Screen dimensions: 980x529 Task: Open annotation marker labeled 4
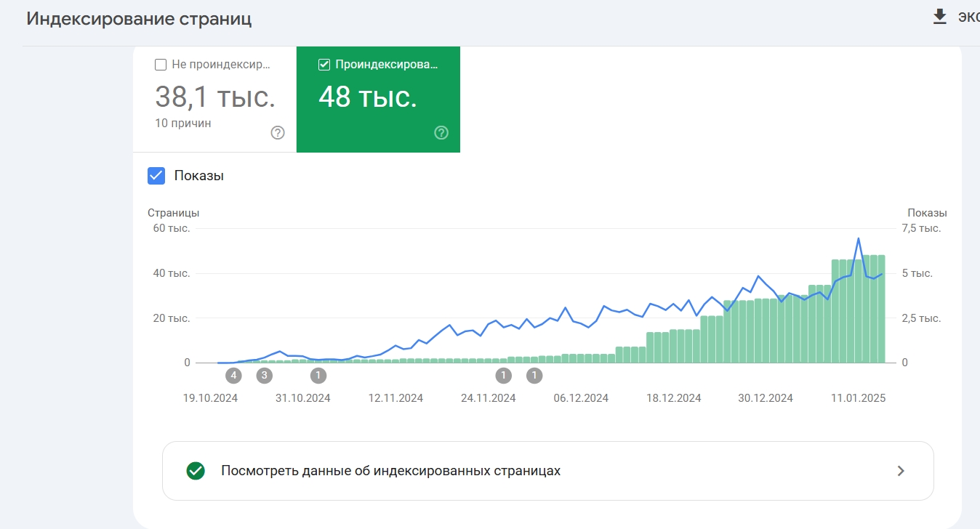click(x=233, y=376)
